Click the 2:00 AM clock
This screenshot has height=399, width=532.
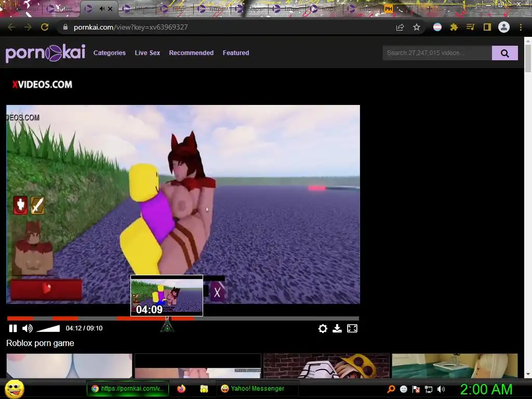486,389
